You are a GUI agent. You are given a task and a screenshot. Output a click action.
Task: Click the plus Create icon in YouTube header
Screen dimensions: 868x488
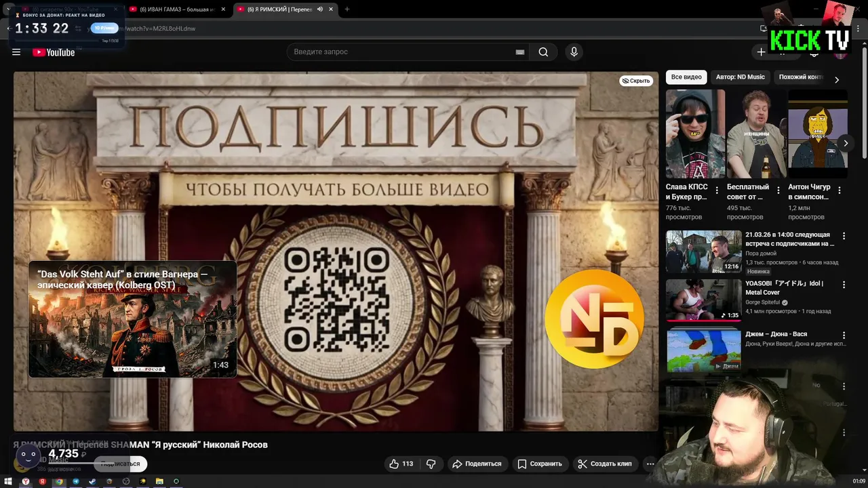(x=761, y=52)
